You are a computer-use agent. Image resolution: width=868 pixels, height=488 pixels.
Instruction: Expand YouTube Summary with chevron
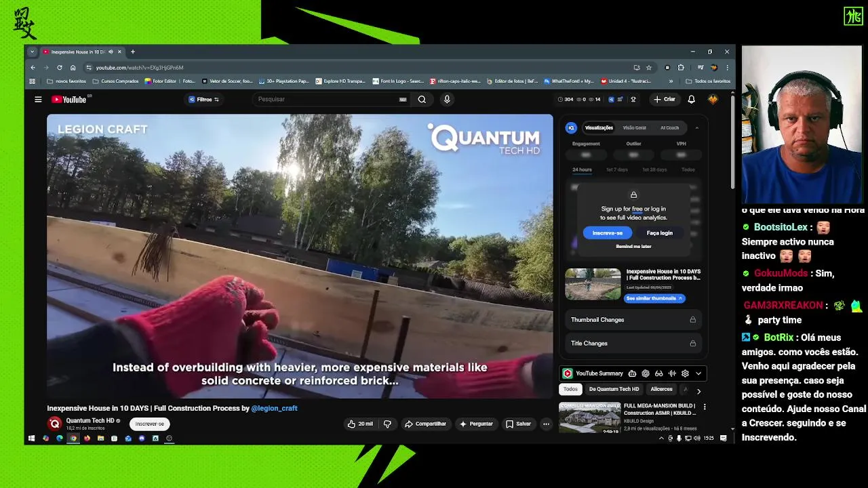click(698, 373)
